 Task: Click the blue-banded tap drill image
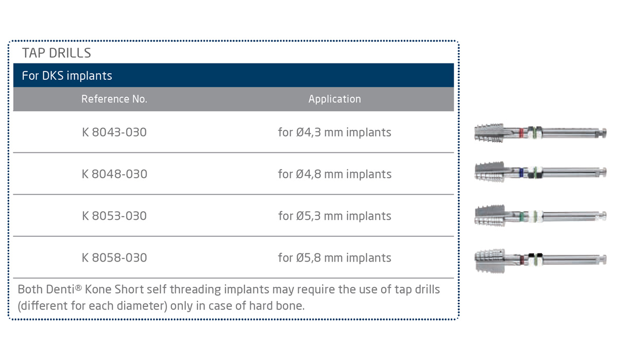(x=540, y=172)
